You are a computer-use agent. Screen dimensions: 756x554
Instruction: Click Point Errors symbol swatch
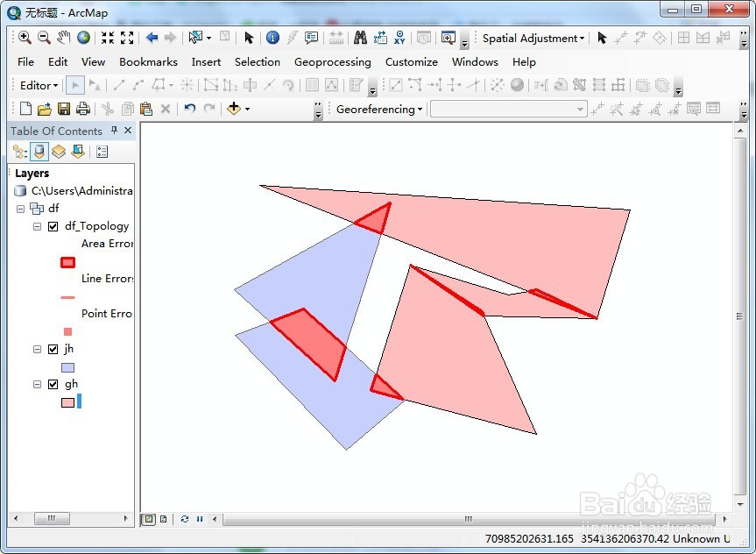point(68,332)
